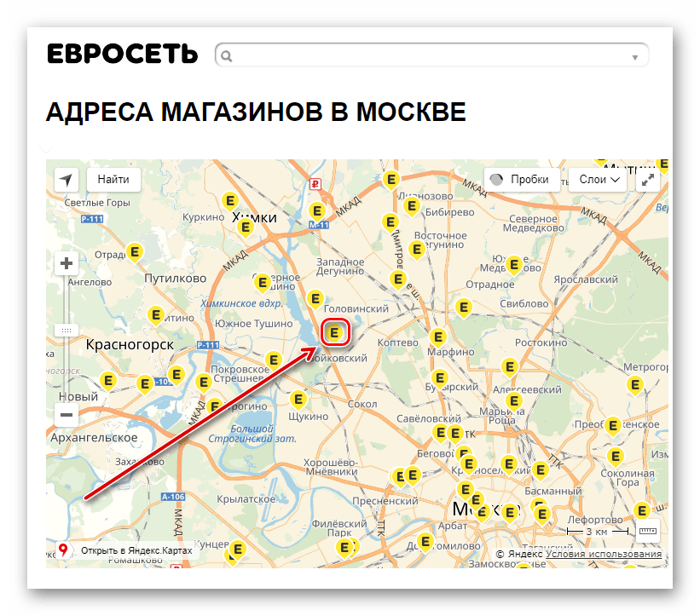Viewport: 700px width, 616px height.
Task: Select the store marker near Метрогородок
Action: click(635, 385)
